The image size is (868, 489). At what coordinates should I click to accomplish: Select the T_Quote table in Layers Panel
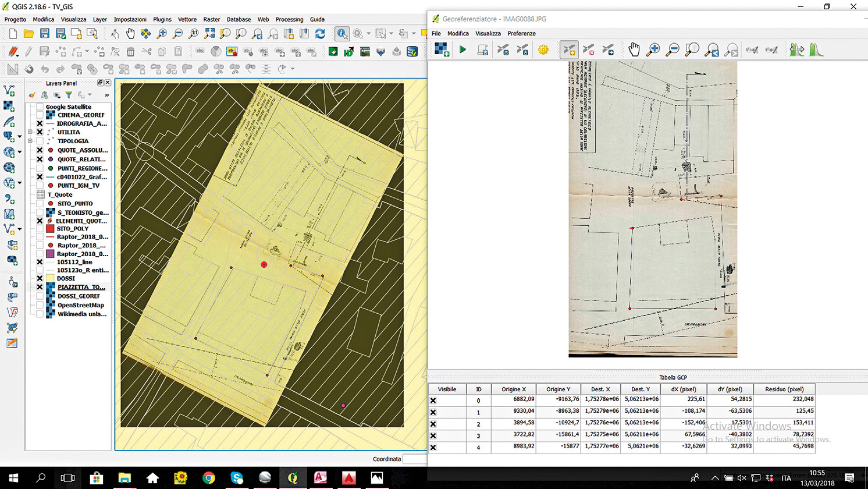point(60,194)
